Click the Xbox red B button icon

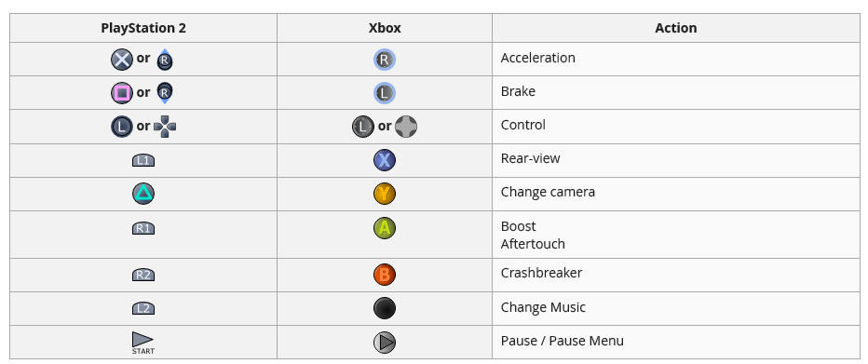(385, 275)
